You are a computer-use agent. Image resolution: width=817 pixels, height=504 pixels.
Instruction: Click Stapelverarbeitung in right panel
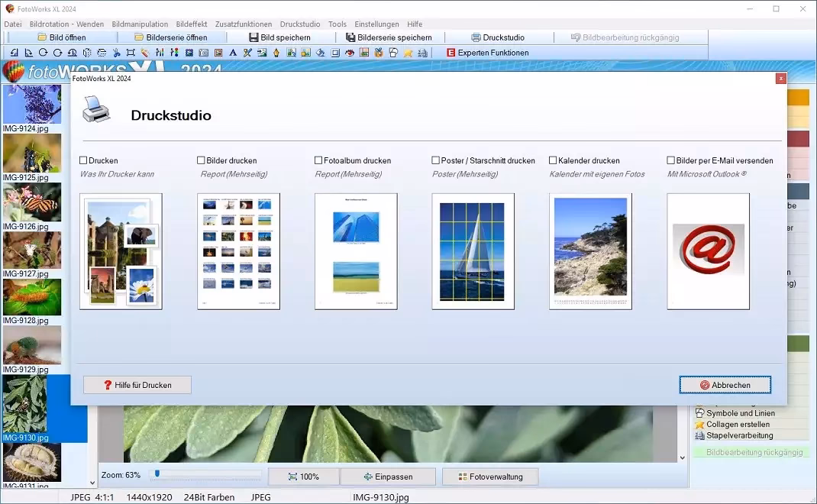pyautogui.click(x=739, y=436)
